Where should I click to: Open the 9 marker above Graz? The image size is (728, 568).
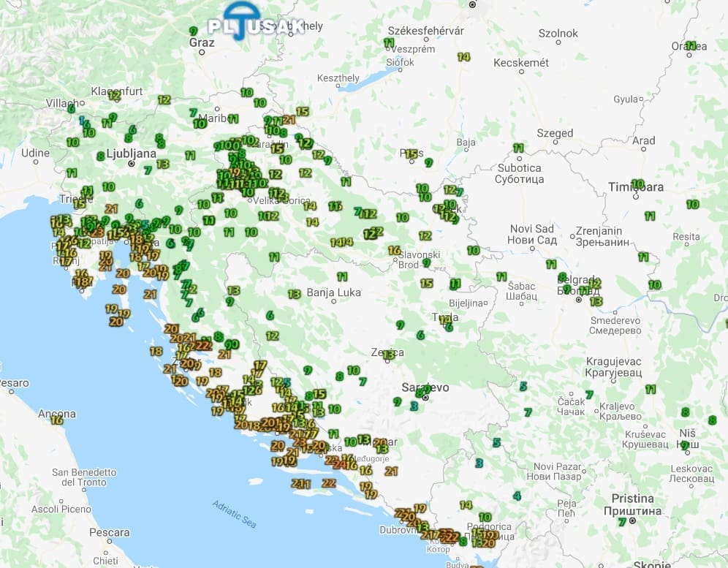(x=193, y=31)
